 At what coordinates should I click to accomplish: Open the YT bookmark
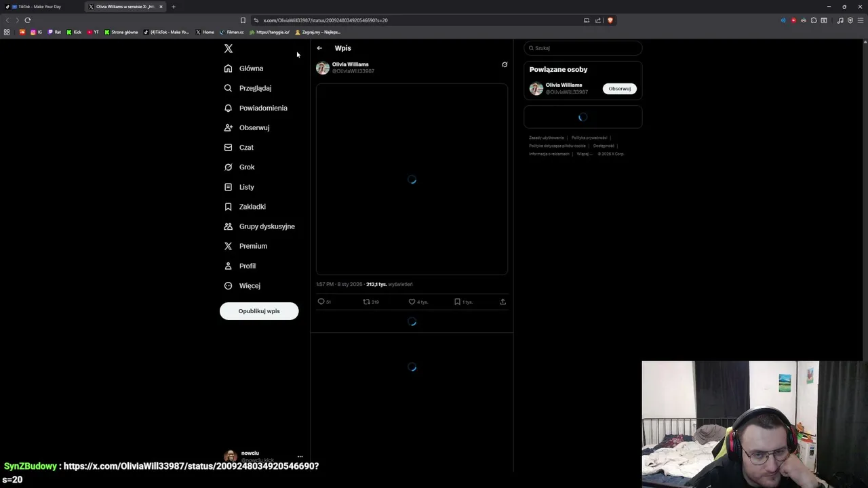click(x=93, y=32)
